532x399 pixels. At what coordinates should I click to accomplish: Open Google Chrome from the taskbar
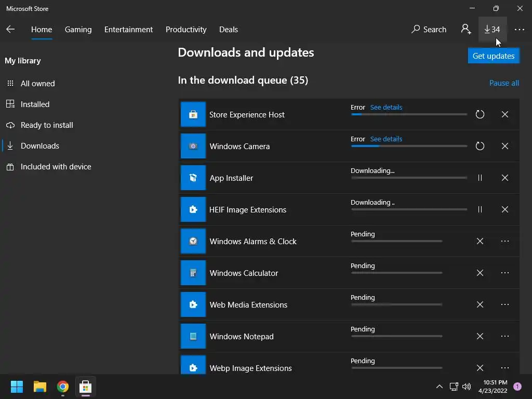63,387
